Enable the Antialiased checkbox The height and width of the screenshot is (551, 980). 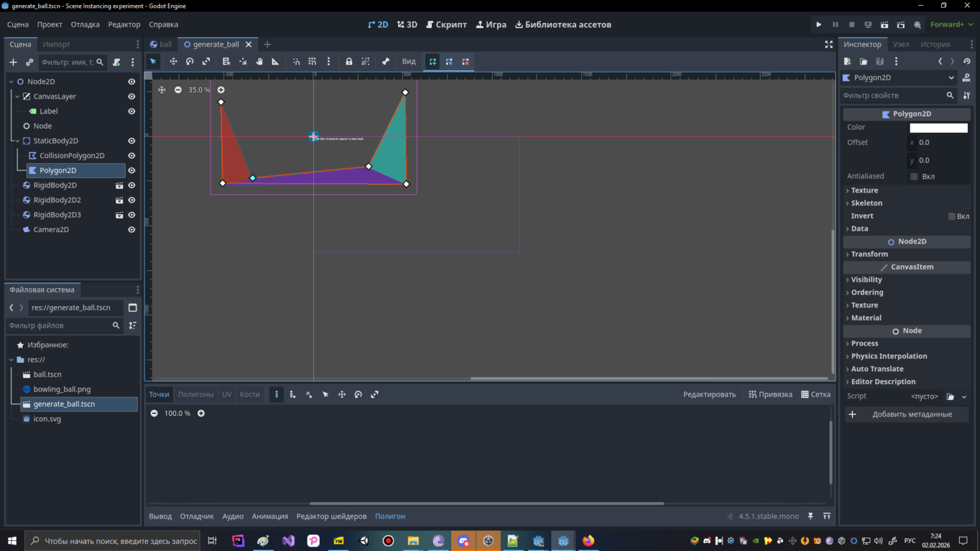pyautogui.click(x=914, y=177)
